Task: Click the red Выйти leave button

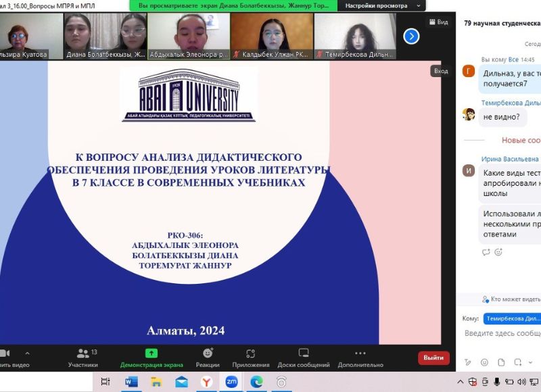Action: pos(433,358)
